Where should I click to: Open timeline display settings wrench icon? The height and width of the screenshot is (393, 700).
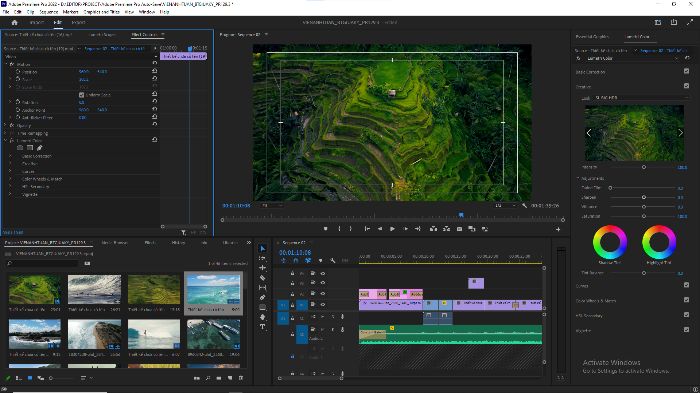(333, 260)
